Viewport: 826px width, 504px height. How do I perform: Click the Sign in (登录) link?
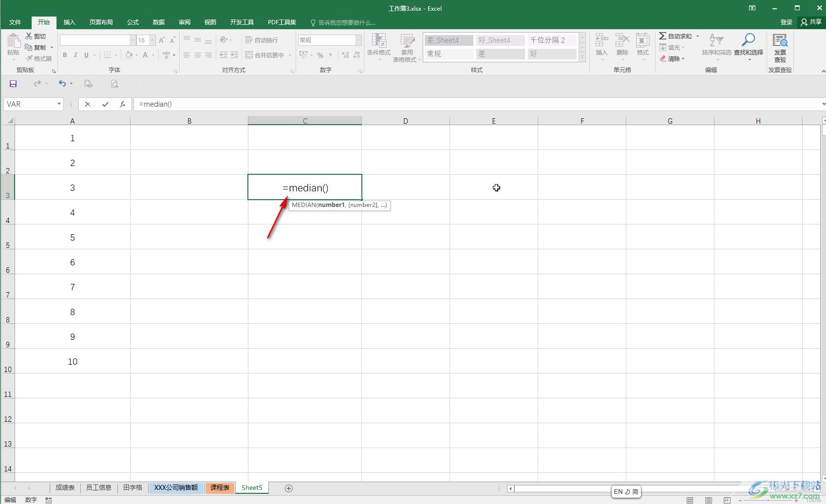click(786, 22)
